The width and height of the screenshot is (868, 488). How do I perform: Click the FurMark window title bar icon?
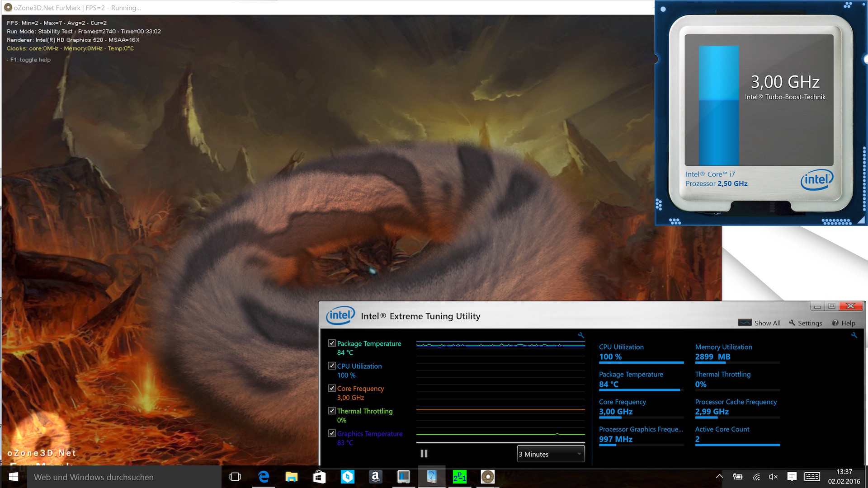8,8
